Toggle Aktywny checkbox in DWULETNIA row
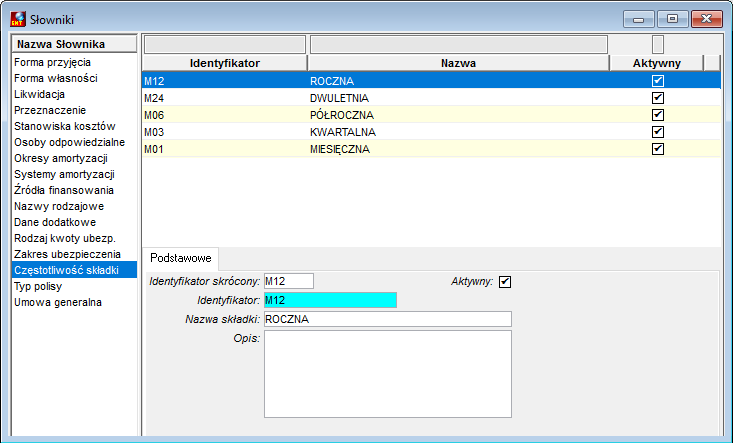 tap(658, 98)
